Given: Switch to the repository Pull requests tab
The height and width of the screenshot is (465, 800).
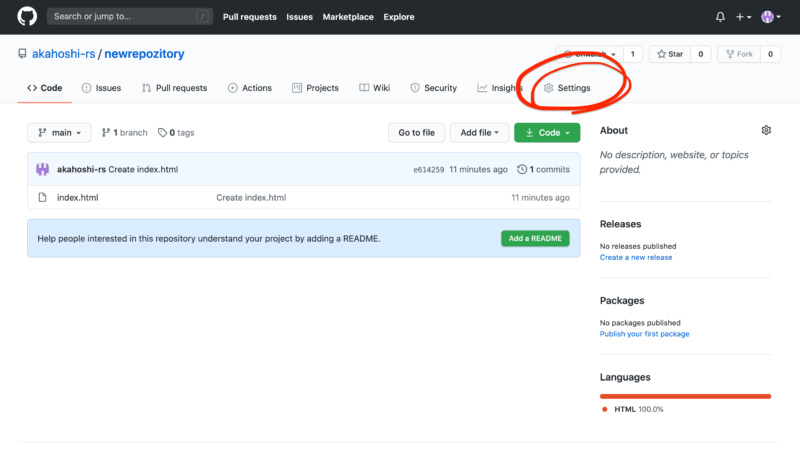Looking at the screenshot, I should click(x=174, y=88).
